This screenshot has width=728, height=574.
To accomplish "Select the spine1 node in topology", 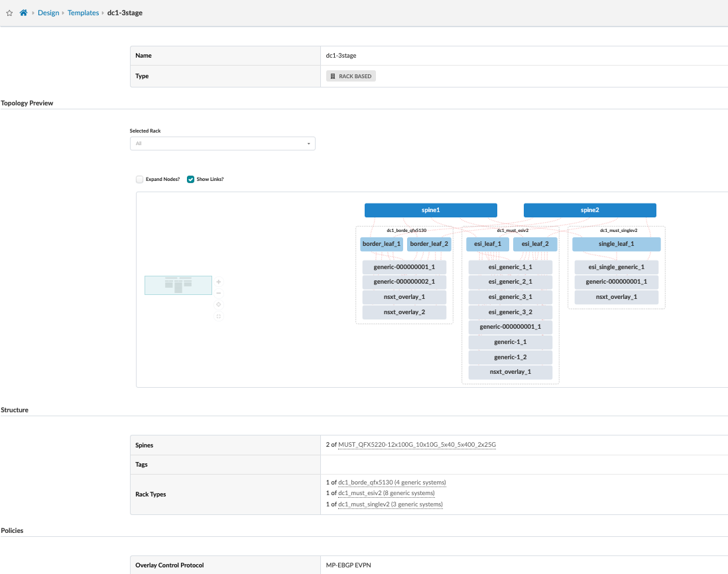I will [x=430, y=210].
